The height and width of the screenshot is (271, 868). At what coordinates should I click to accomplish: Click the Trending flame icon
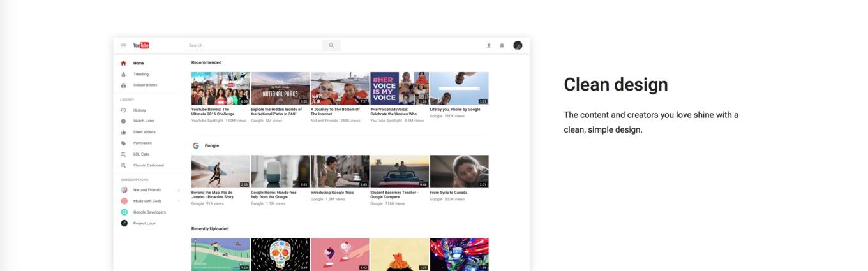123,74
